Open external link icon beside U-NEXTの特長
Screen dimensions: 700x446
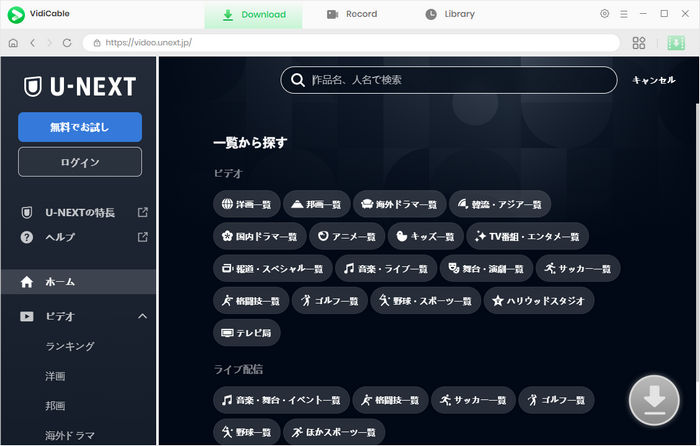pos(142,212)
